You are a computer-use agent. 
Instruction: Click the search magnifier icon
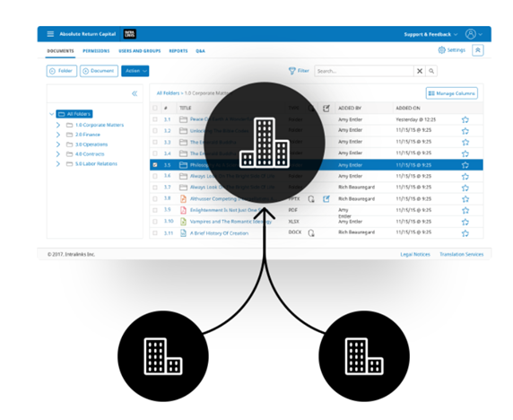click(431, 71)
